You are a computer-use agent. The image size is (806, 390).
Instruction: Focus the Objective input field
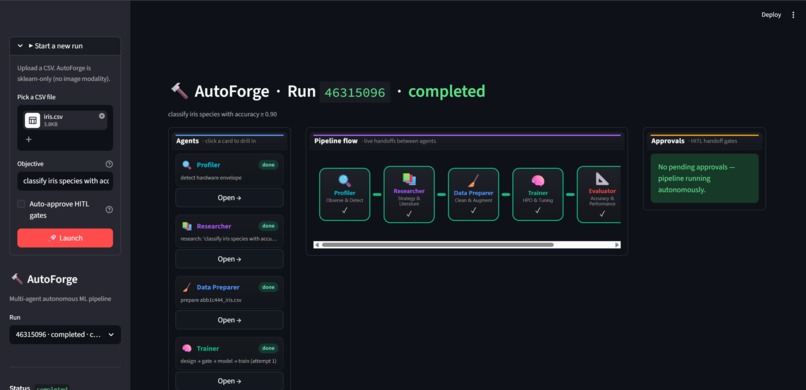tap(65, 181)
